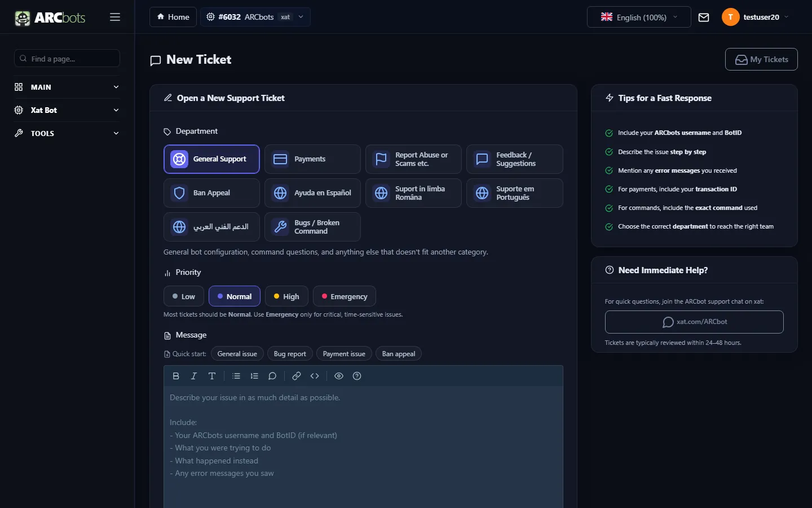Open the English (100%) language dropdown
This screenshot has height=508, width=812.
(639, 17)
